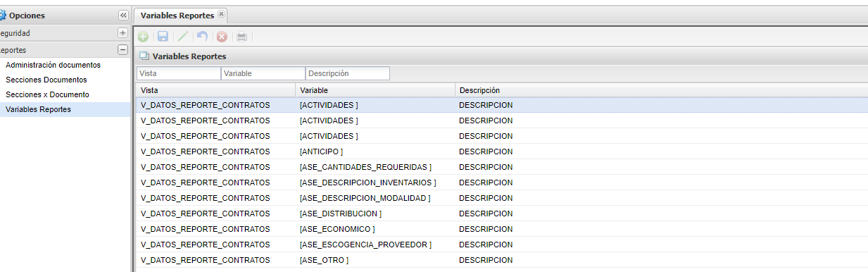Click the Vista filter input field

pos(179,73)
